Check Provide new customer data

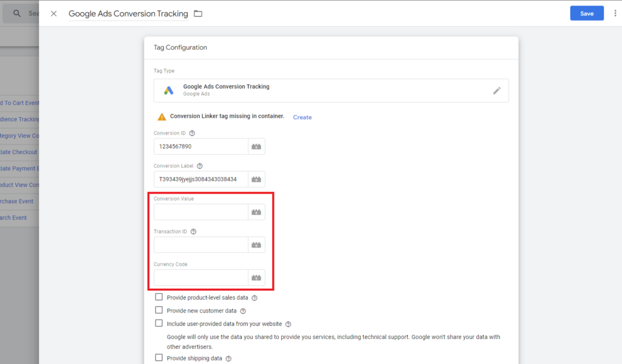pos(159,311)
